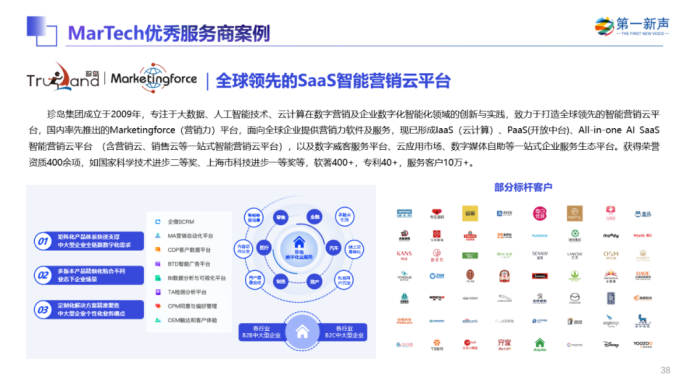
Task: Click the MA营销自动化平台 text
Action: click(x=190, y=236)
